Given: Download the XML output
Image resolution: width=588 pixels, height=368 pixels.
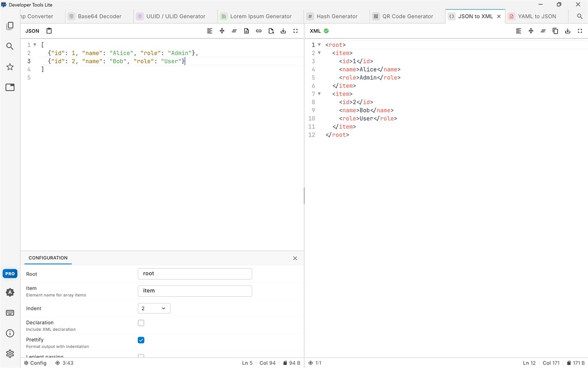Looking at the screenshot, I should [x=567, y=31].
